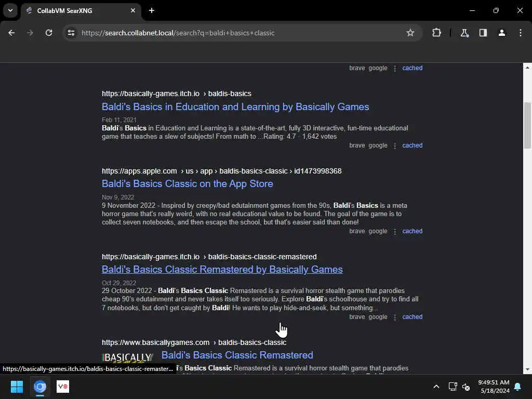532x399 pixels.
Task: Open the taskbar clock and date
Action: click(x=494, y=387)
